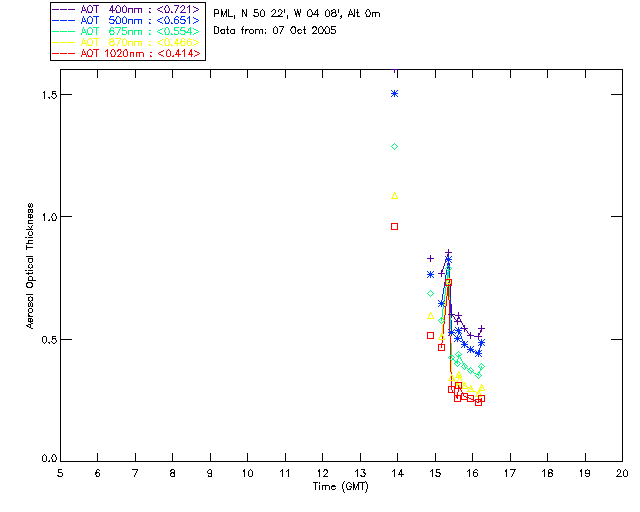This screenshot has height=512, width=640.
Task: Click the x-axis tick label 7
Action: [135, 473]
